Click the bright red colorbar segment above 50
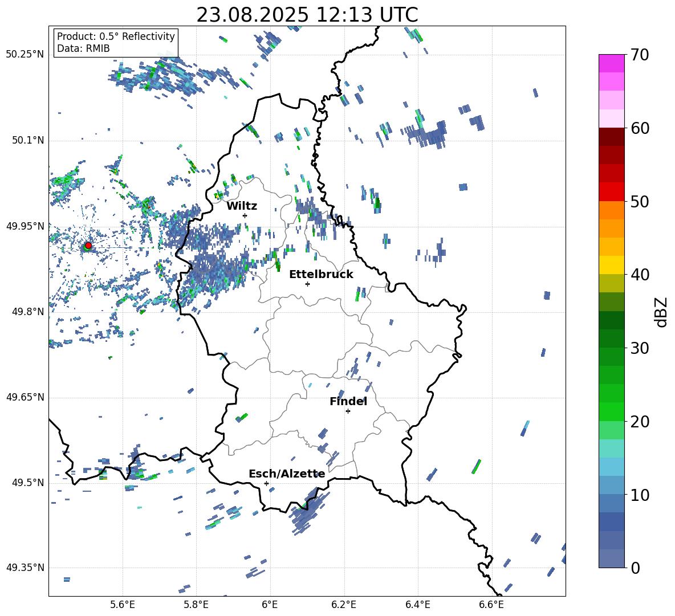The height and width of the screenshot is (616, 675). click(612, 192)
